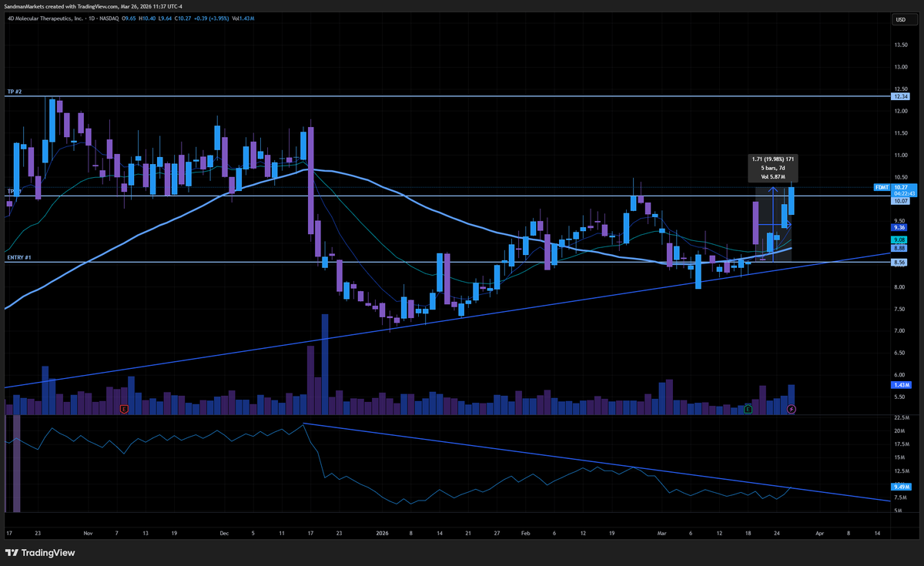Select the ENTRY #1 price label 8.56
The height and width of the screenshot is (566, 924).
click(898, 263)
